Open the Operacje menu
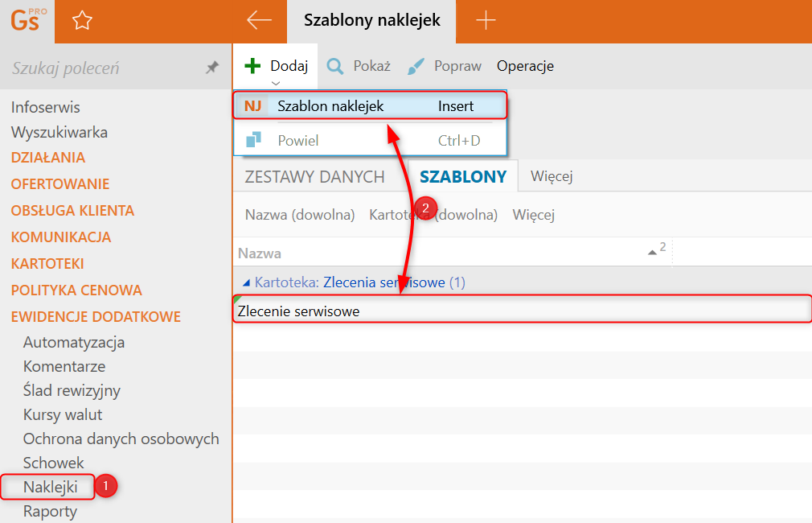The width and height of the screenshot is (812, 523). [525, 66]
